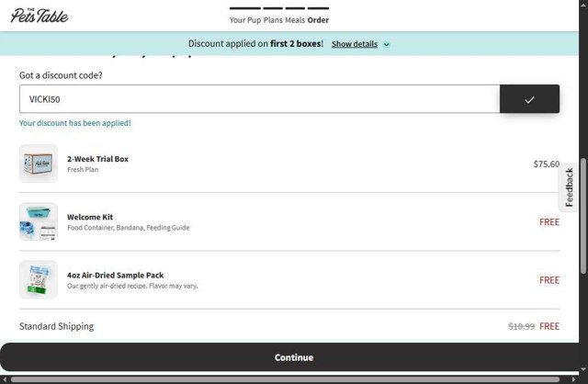Click 'Got a discount code?' label
Screen dimensions: 588x384
click(61, 75)
